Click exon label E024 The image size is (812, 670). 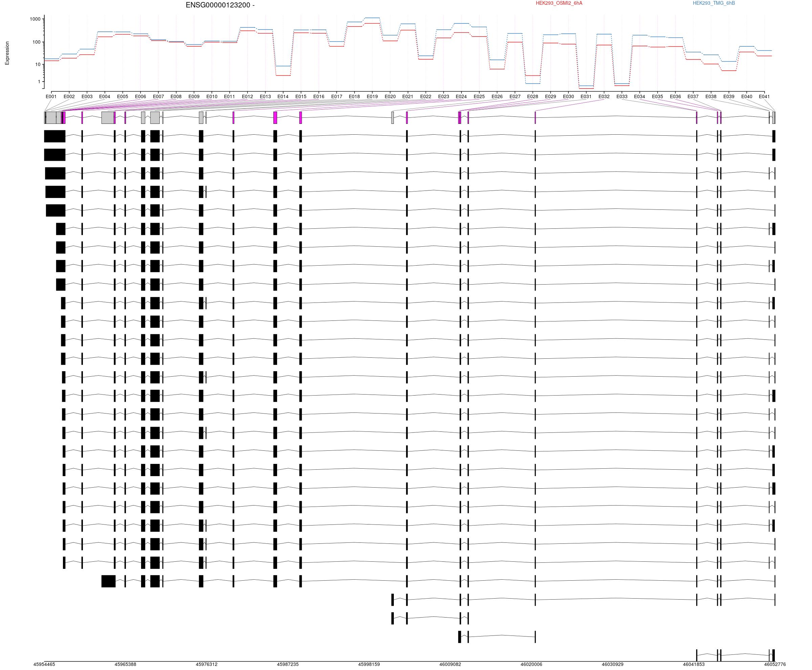tap(461, 96)
